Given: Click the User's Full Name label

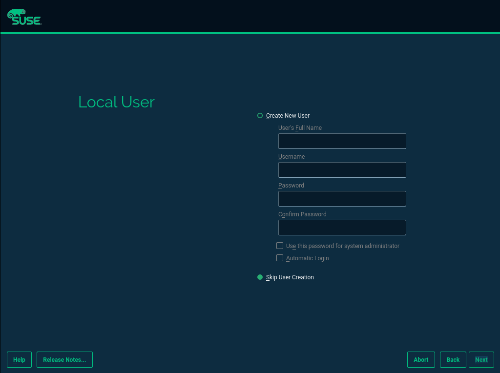Looking at the screenshot, I should (x=300, y=128).
